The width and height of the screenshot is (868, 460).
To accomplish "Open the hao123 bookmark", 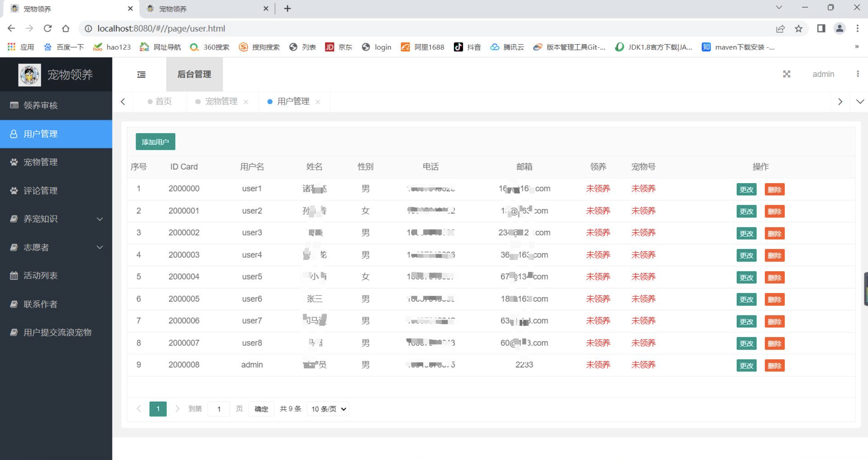I will [x=112, y=47].
